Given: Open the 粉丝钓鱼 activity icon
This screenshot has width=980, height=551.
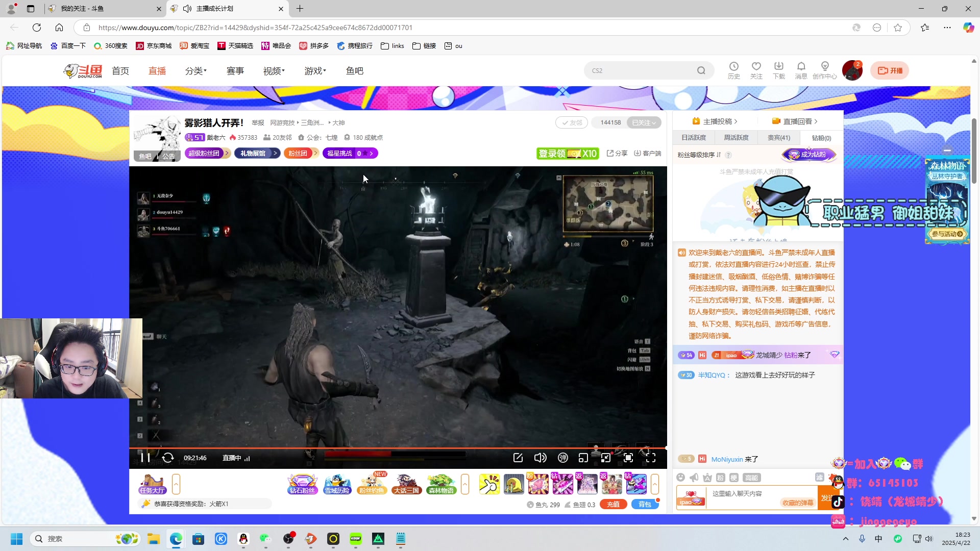Looking at the screenshot, I should pos(372,484).
